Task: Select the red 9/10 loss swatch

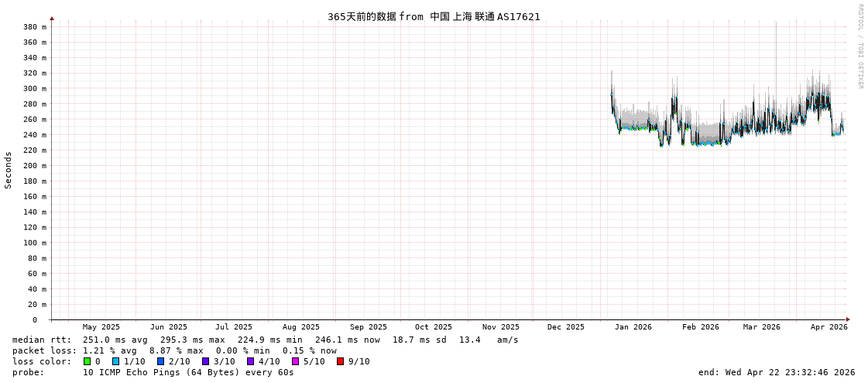Action: coord(340,361)
